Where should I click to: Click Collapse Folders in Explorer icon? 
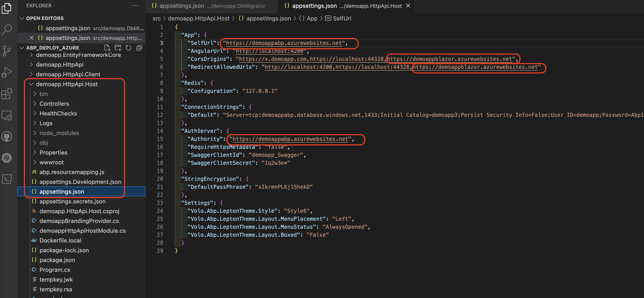click(139, 48)
